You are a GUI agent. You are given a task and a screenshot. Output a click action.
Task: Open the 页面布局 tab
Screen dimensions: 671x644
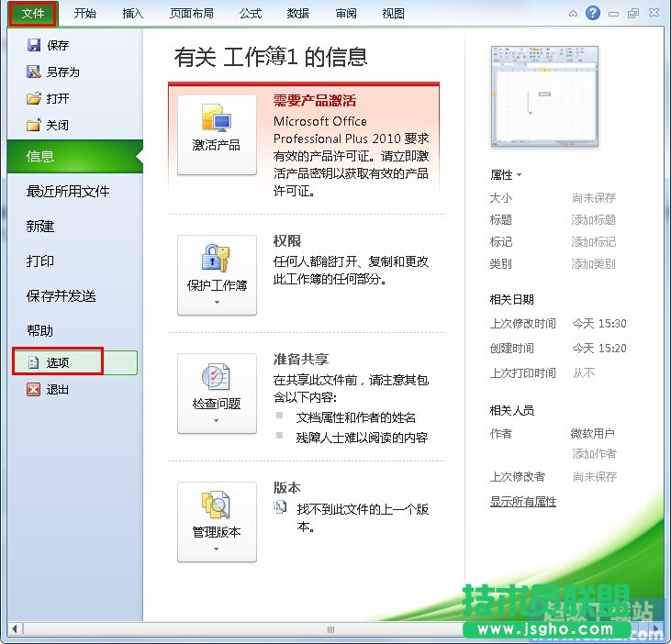[192, 14]
